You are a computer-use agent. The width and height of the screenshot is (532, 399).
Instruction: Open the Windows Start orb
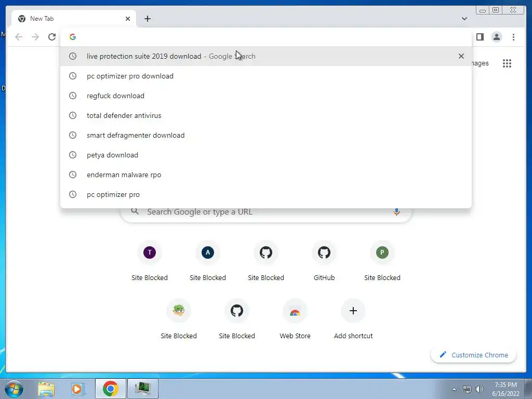pos(14,389)
